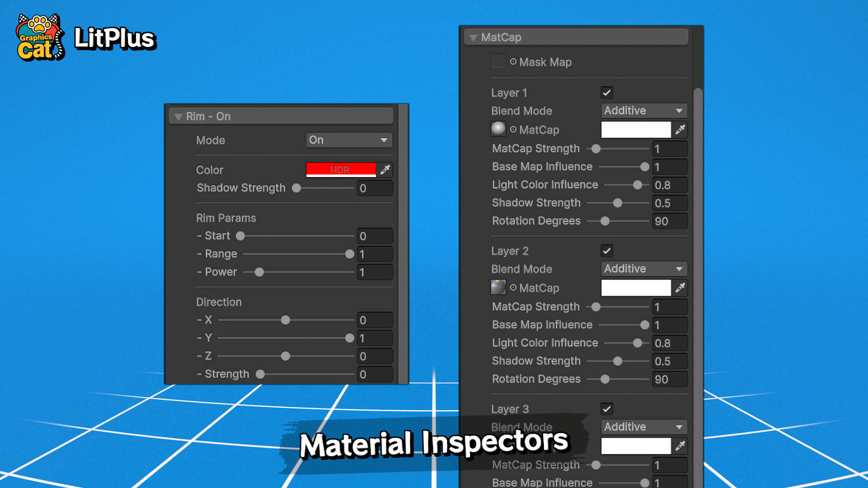The height and width of the screenshot is (488, 868).
Task: Click the Graphics Cat paw logo
Action: [x=39, y=36]
